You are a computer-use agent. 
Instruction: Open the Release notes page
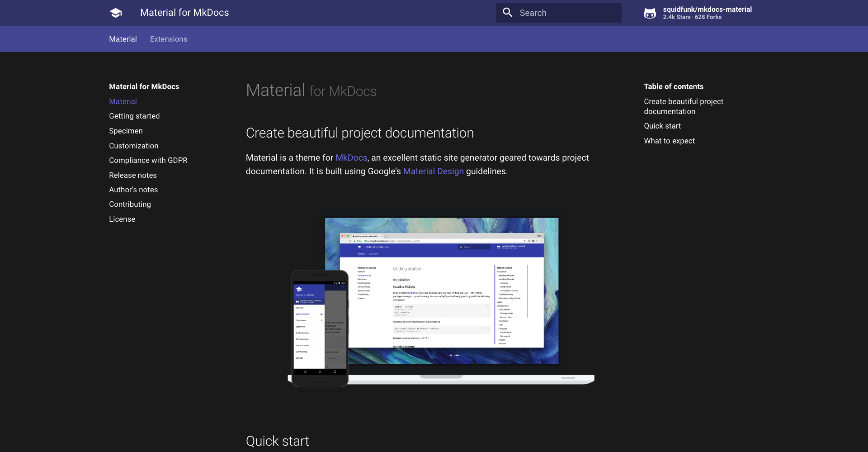133,175
